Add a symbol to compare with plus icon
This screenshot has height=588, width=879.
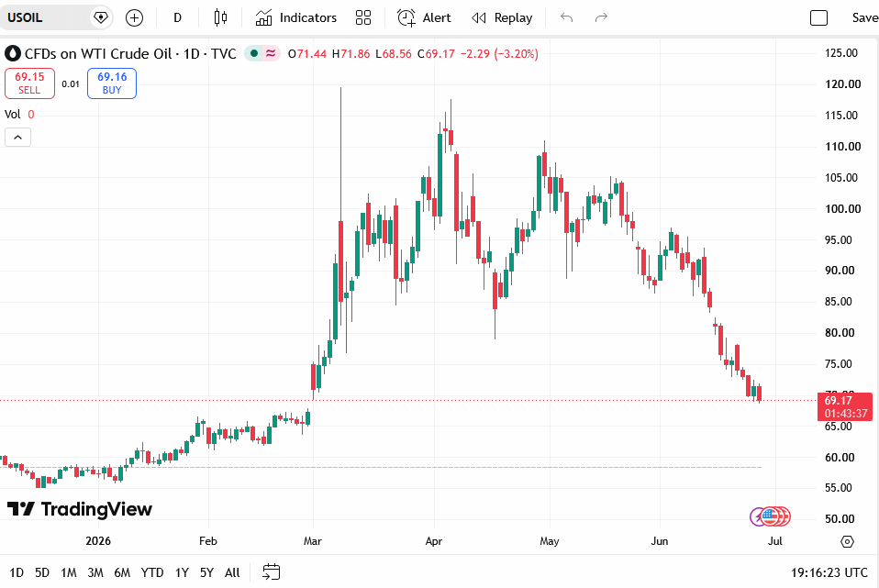pyautogui.click(x=134, y=18)
